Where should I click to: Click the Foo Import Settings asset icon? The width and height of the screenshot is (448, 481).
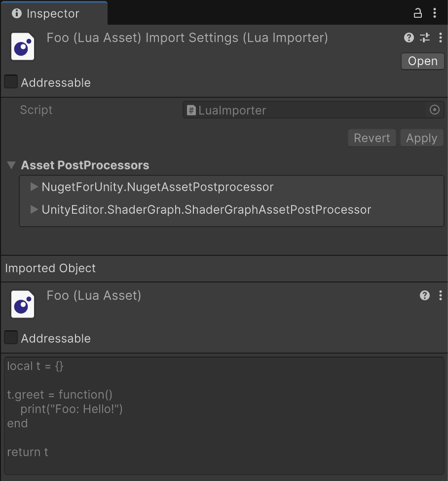[23, 47]
